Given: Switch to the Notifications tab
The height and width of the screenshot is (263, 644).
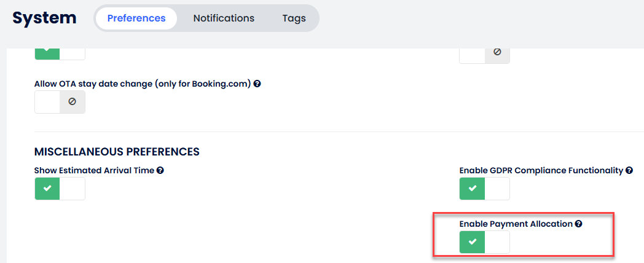Looking at the screenshot, I should tap(224, 18).
